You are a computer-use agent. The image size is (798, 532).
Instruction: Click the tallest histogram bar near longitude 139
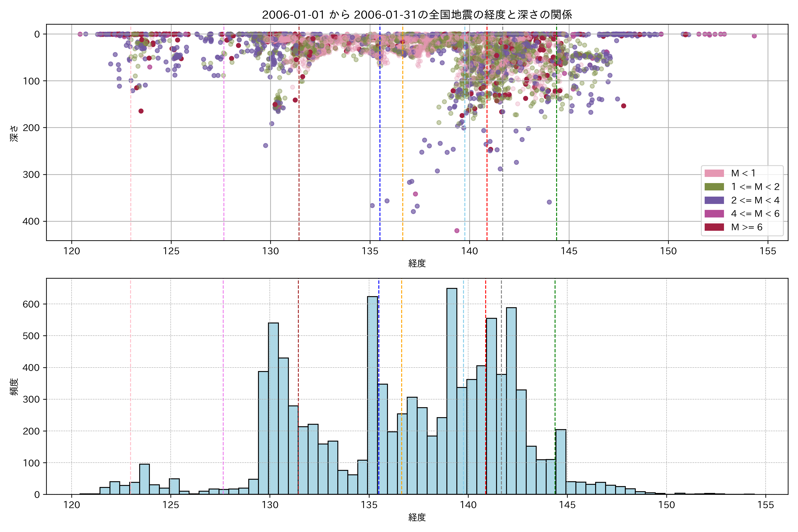click(x=452, y=390)
